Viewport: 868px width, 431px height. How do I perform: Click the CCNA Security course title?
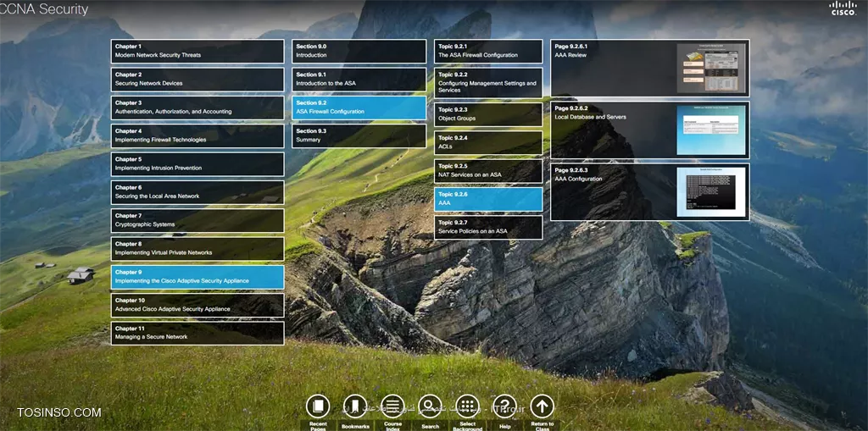click(44, 8)
